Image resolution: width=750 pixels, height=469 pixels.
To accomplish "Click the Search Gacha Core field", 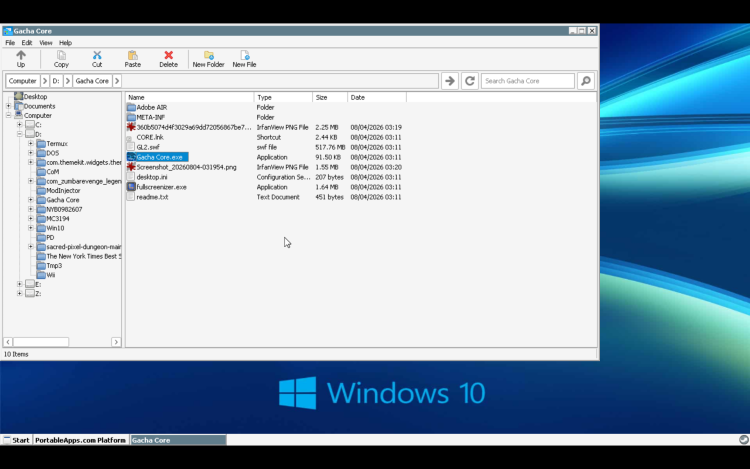I will [x=528, y=81].
